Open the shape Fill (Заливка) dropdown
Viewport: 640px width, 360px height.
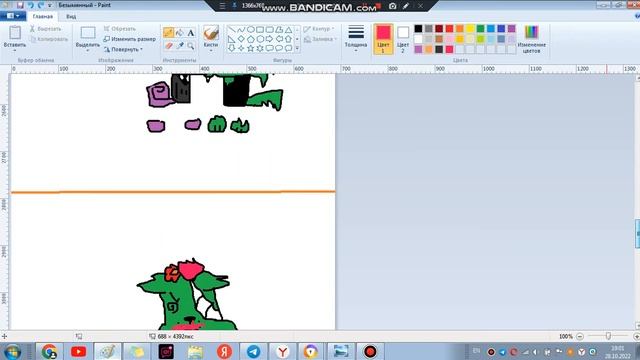pyautogui.click(x=320, y=39)
